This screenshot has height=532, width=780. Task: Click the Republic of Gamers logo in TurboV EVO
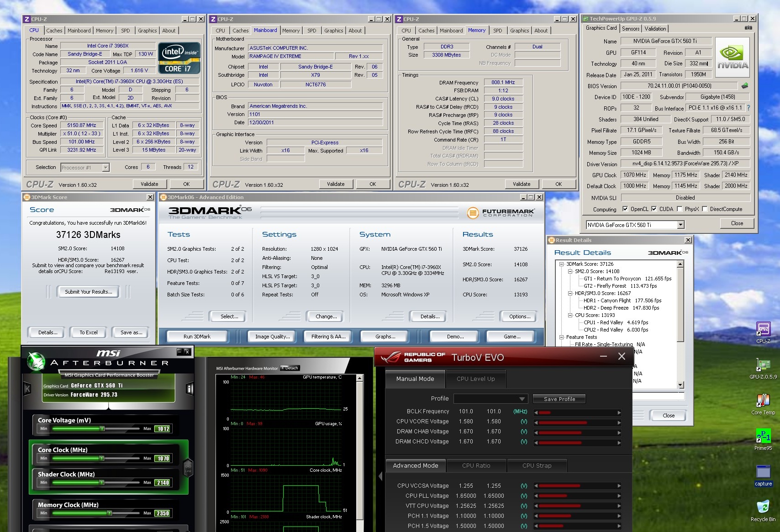coord(413,357)
